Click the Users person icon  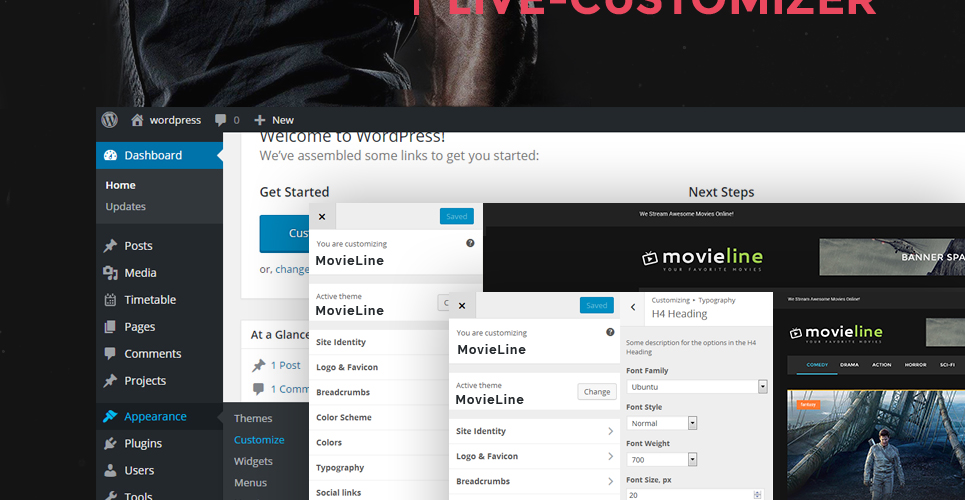(x=110, y=470)
